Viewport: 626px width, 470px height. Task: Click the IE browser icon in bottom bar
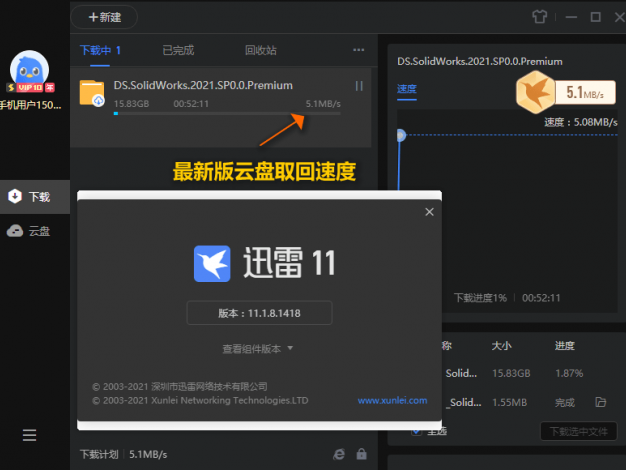[x=339, y=454]
